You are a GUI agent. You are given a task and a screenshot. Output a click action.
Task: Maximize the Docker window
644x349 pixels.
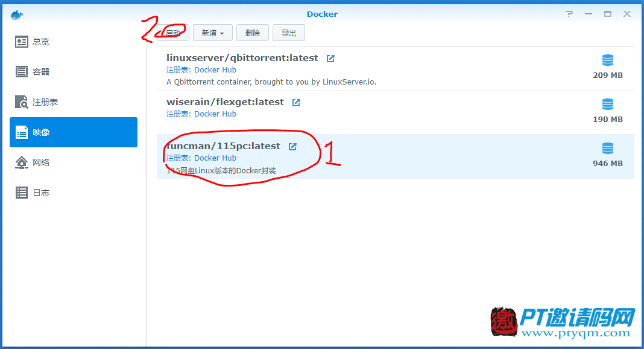coord(608,14)
